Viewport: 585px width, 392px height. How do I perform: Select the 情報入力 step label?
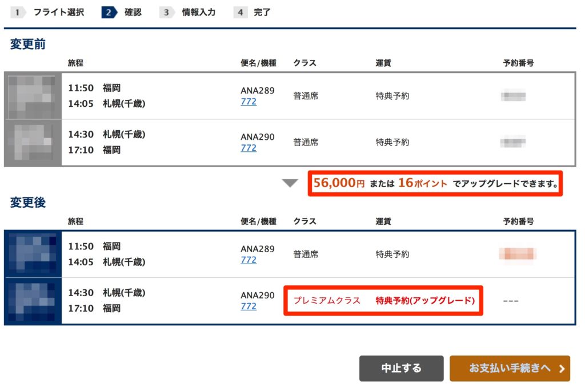(x=199, y=13)
